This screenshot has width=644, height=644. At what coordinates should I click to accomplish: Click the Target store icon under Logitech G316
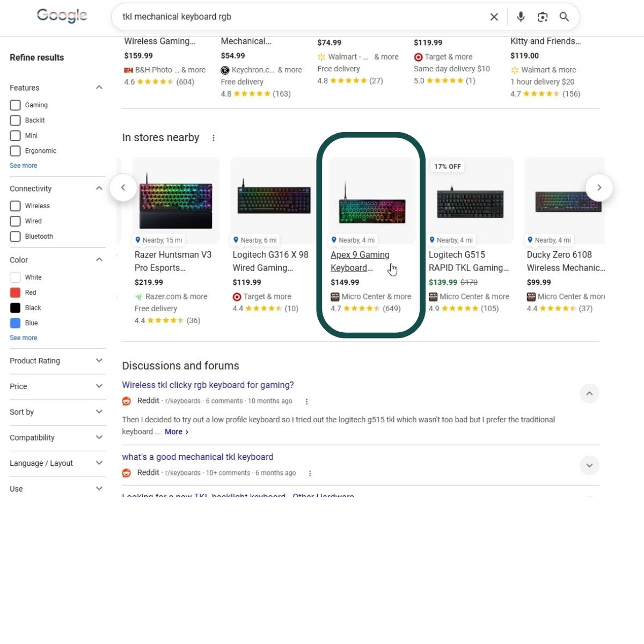pyautogui.click(x=237, y=297)
